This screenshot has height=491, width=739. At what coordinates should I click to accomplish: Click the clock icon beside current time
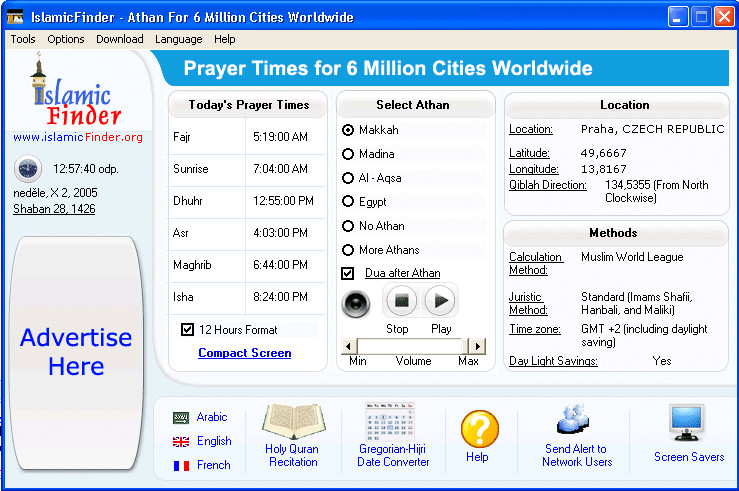[x=28, y=168]
